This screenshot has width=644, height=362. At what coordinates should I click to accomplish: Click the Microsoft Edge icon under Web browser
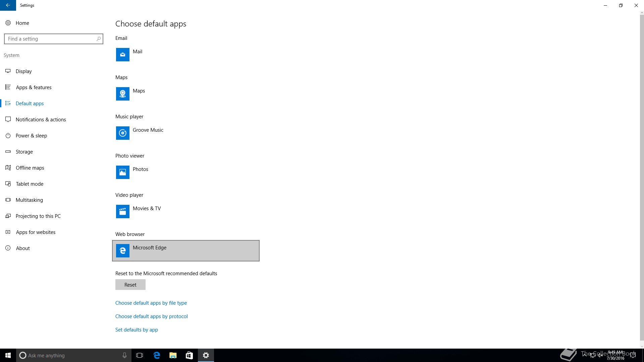123,251
